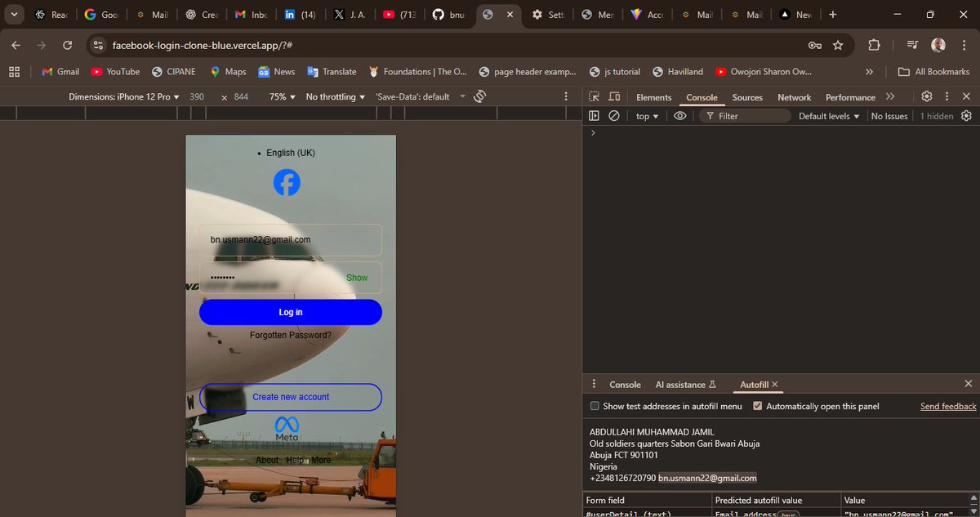Open the All Bookmarks folder

[934, 72]
